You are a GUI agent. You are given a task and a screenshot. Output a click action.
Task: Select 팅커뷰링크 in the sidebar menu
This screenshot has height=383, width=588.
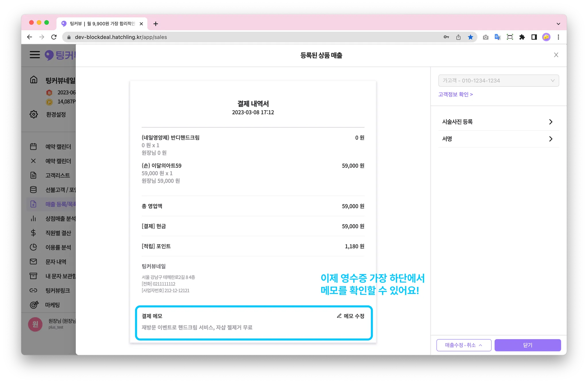tap(57, 290)
